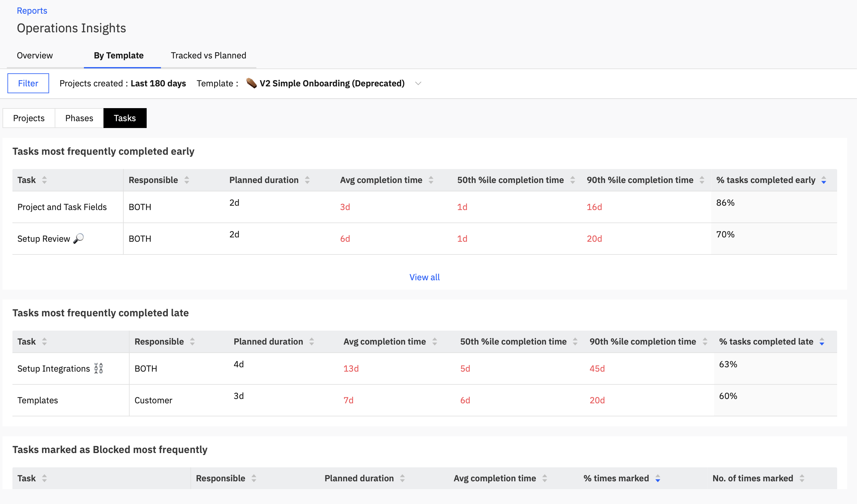Sort early table by Planned duration
857x504 pixels.
(x=307, y=180)
